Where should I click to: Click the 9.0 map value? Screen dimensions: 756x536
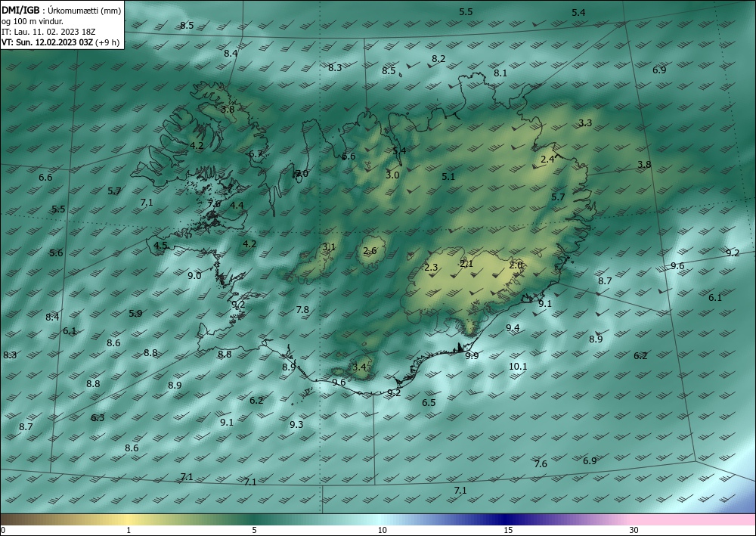[x=194, y=276]
